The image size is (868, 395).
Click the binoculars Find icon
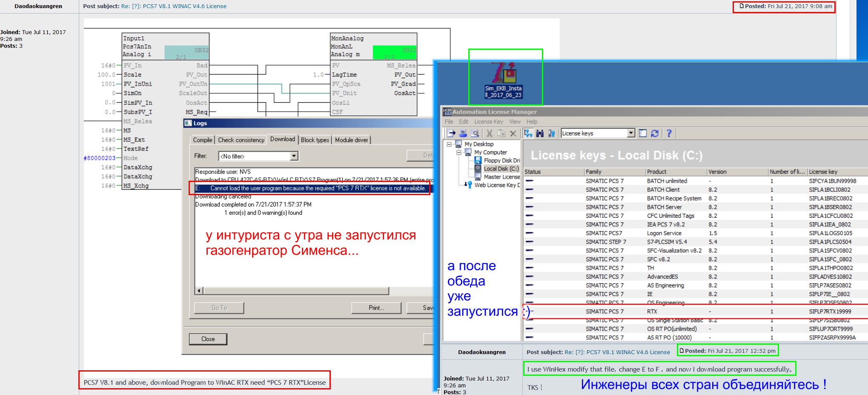(540, 133)
